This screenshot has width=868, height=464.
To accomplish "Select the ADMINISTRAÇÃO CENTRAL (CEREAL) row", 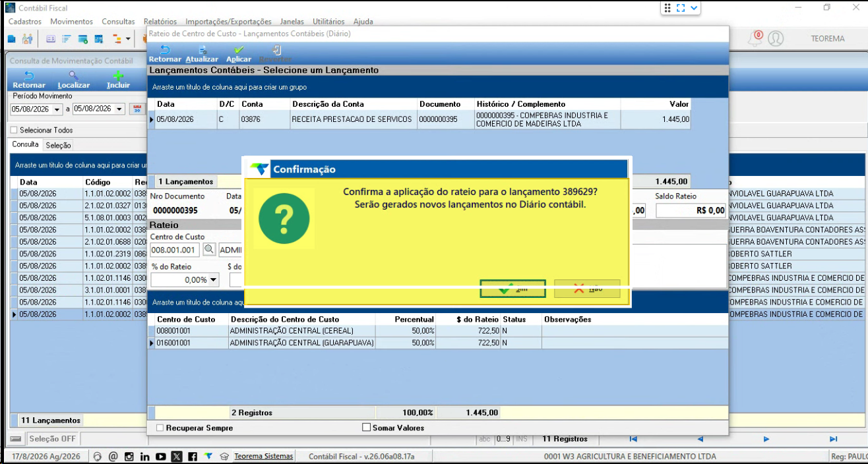I will (438, 331).
